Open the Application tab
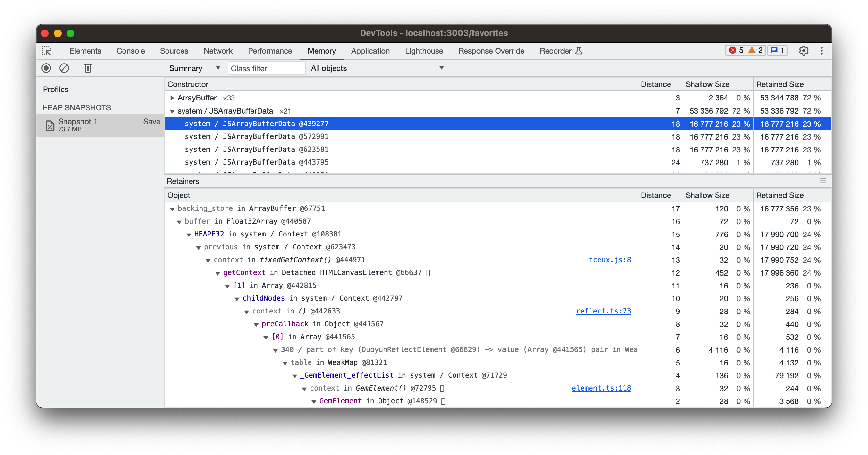 coord(370,51)
